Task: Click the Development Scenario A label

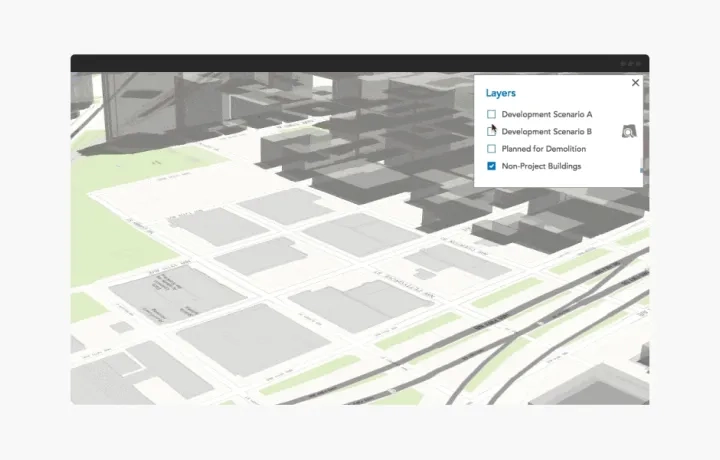Action: tap(546, 114)
